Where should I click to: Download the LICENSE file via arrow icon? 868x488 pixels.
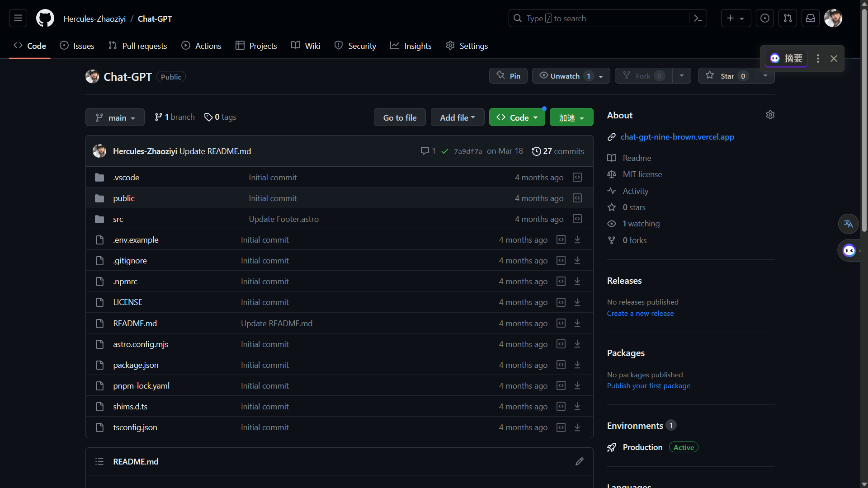click(x=577, y=302)
